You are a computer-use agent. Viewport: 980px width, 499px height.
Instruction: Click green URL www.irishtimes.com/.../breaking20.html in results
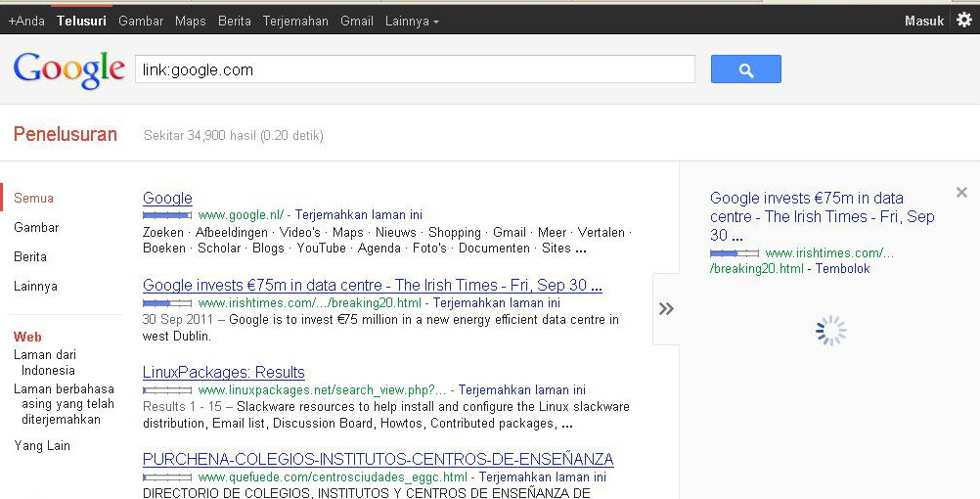pyautogui.click(x=309, y=303)
